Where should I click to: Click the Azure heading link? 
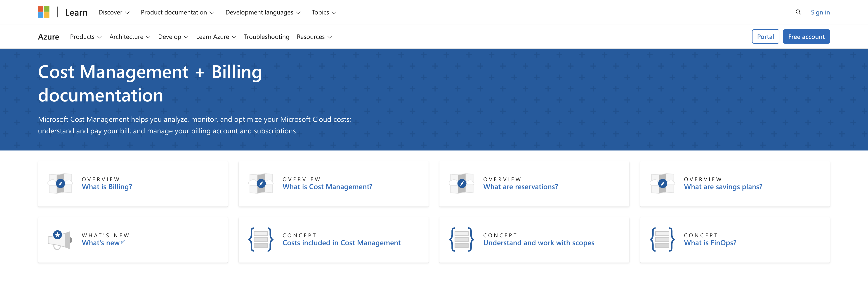49,37
